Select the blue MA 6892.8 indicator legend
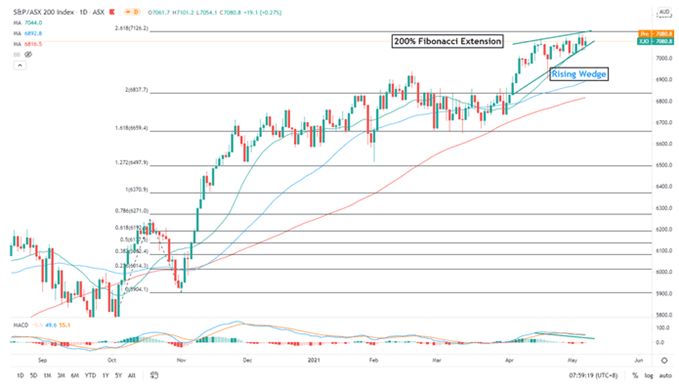This screenshot has width=679, height=388. (27, 33)
